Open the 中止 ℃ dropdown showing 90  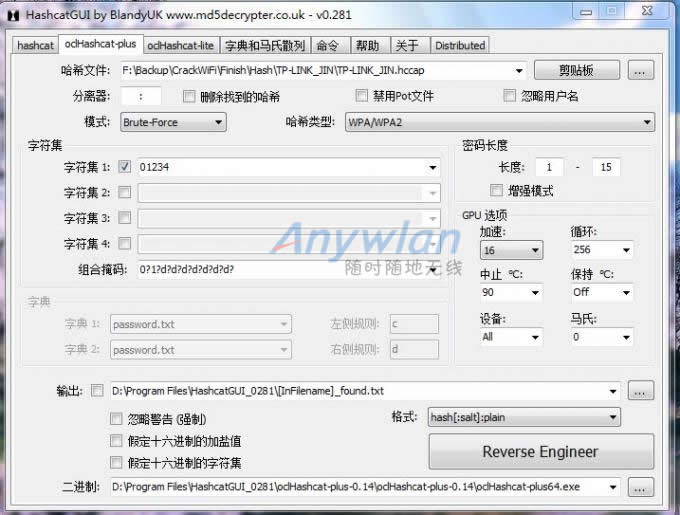click(511, 293)
